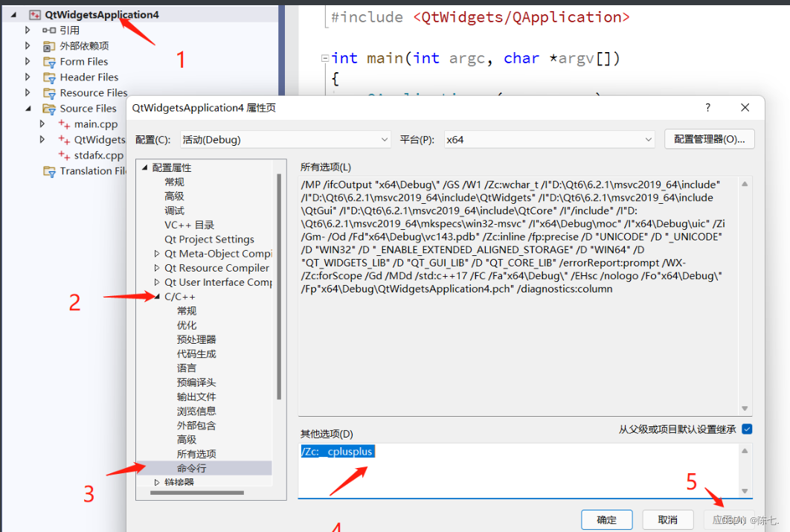Select Qt Project Settings page
This screenshot has height=532, width=790.
pyautogui.click(x=209, y=240)
